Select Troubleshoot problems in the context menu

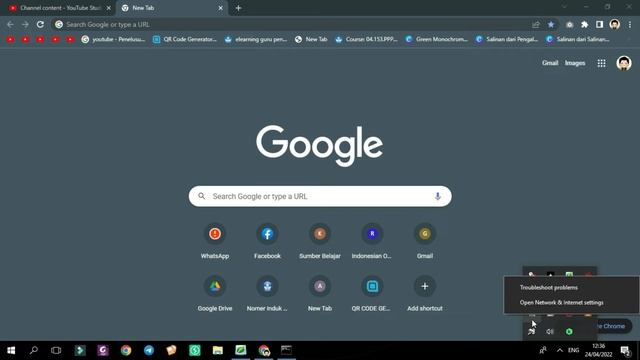click(571, 287)
